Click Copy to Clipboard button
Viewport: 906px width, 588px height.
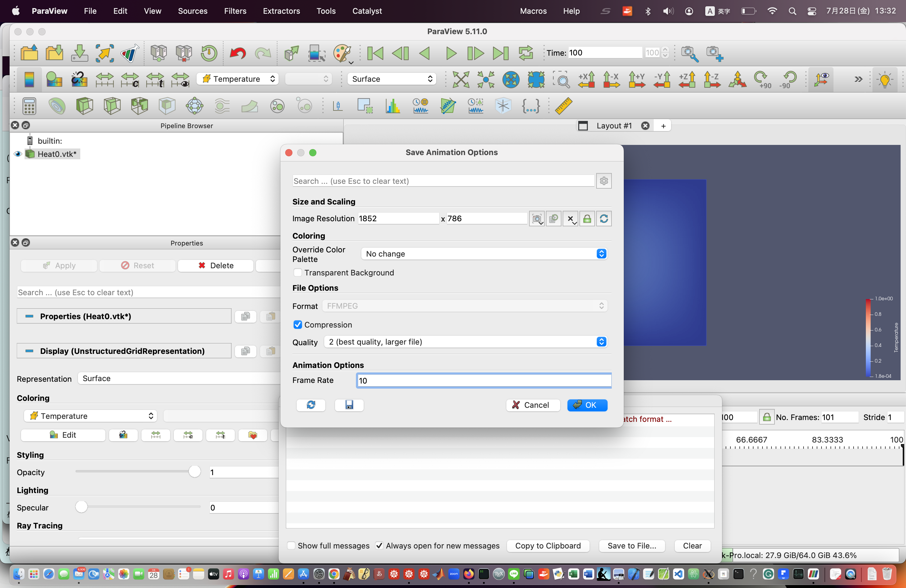click(548, 545)
